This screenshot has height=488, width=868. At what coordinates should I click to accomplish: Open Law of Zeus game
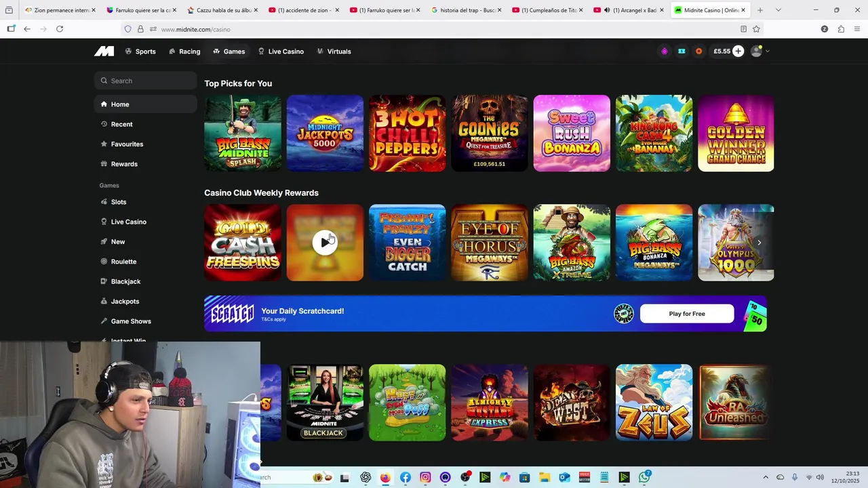[654, 403]
